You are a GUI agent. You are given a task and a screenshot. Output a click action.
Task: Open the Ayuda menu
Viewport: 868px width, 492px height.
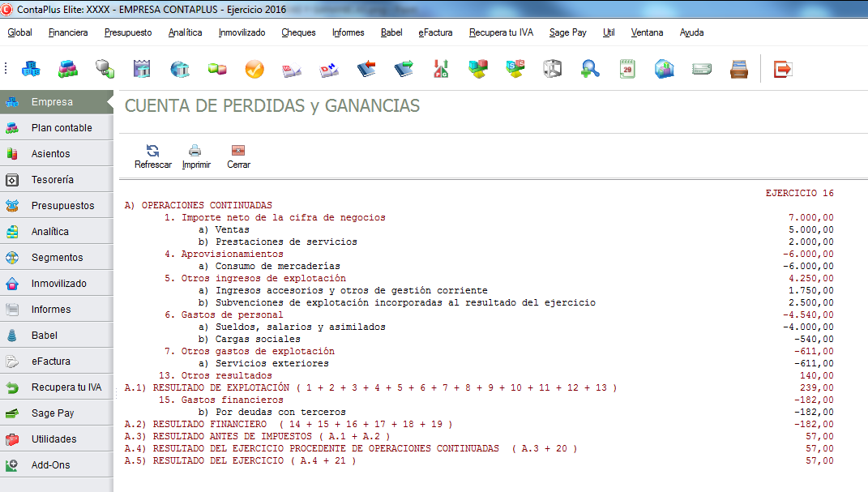[691, 32]
